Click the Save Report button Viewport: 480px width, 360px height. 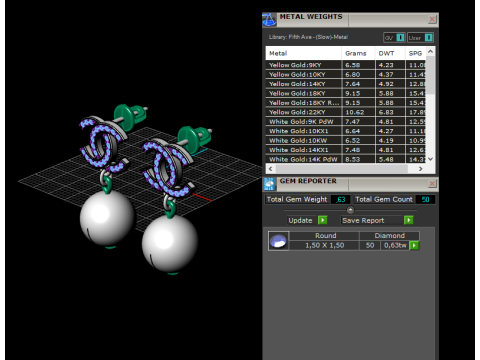tap(372, 220)
